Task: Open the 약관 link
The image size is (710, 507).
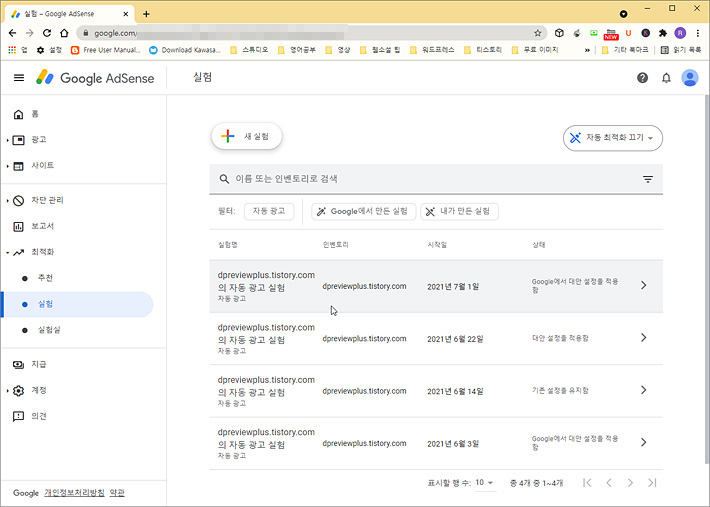Action: coord(117,493)
